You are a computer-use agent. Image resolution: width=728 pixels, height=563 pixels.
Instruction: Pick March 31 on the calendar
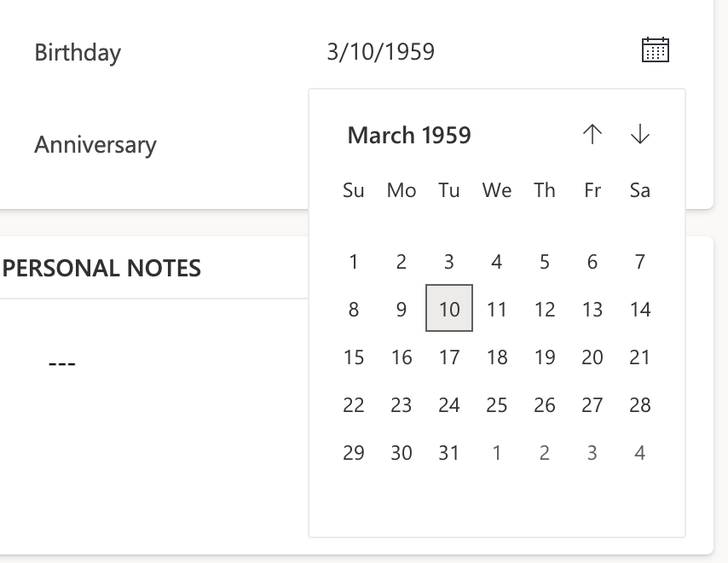(449, 453)
